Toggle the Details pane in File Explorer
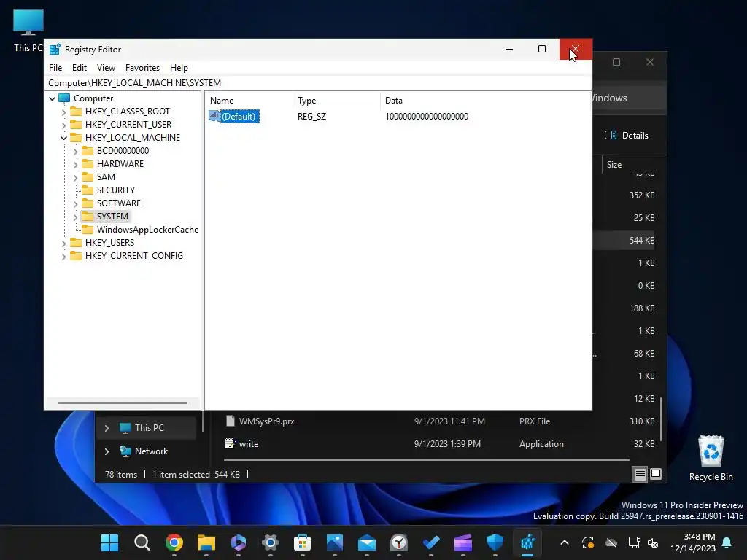Image resolution: width=747 pixels, height=560 pixels. pyautogui.click(x=626, y=135)
